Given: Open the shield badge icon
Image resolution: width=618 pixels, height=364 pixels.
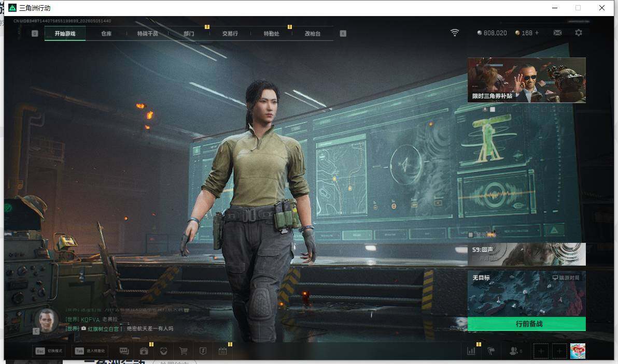Looking at the screenshot, I should [x=203, y=351].
